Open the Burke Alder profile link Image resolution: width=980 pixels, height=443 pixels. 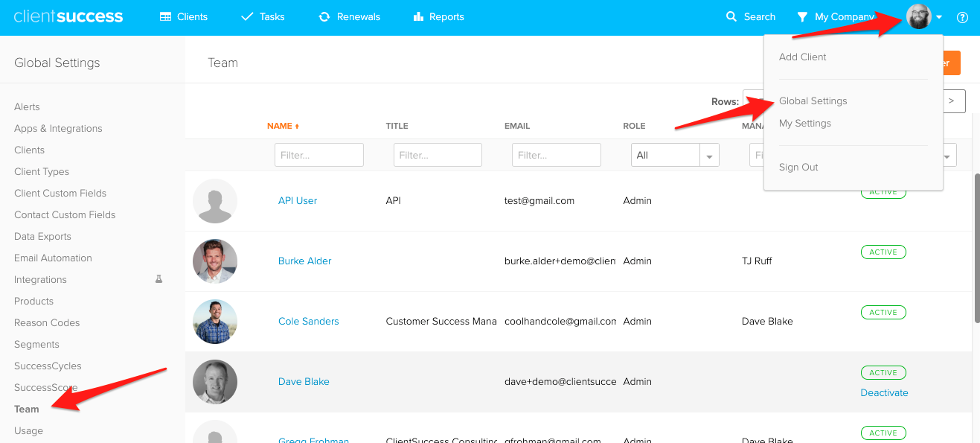tap(305, 261)
